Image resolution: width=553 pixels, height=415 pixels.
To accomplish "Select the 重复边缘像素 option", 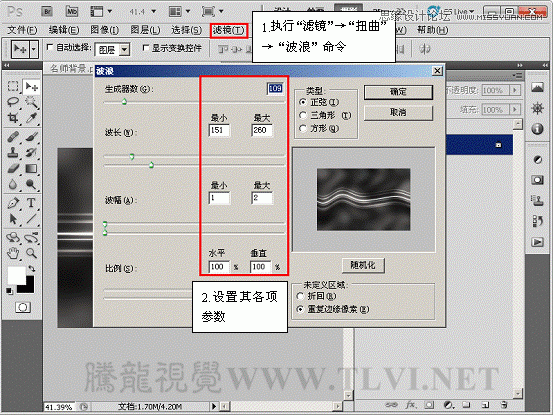I will 300,309.
